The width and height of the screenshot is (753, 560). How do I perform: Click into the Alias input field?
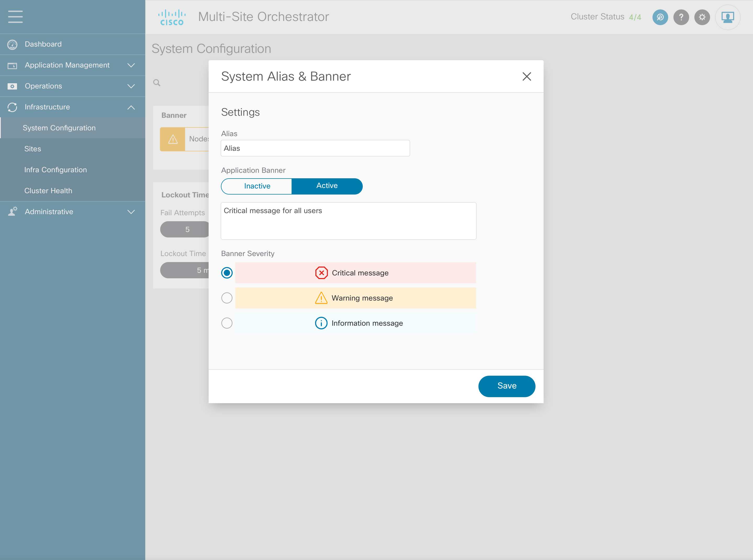click(315, 148)
